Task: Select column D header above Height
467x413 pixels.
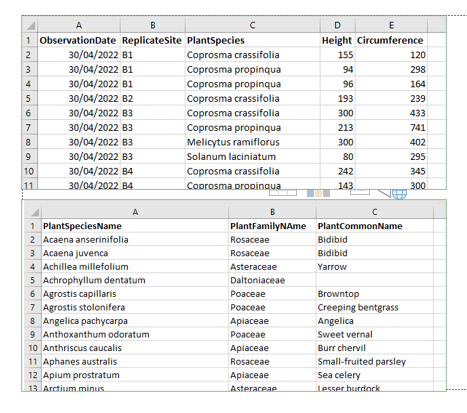Action: [338, 25]
